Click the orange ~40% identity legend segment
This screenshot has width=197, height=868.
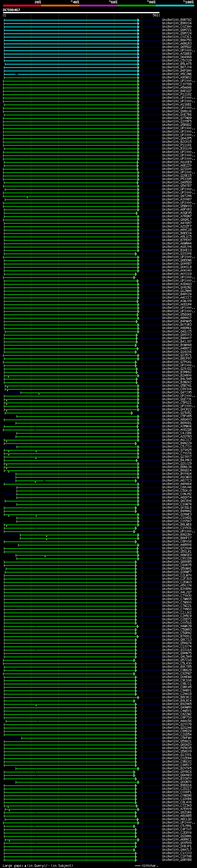pos(60,6)
